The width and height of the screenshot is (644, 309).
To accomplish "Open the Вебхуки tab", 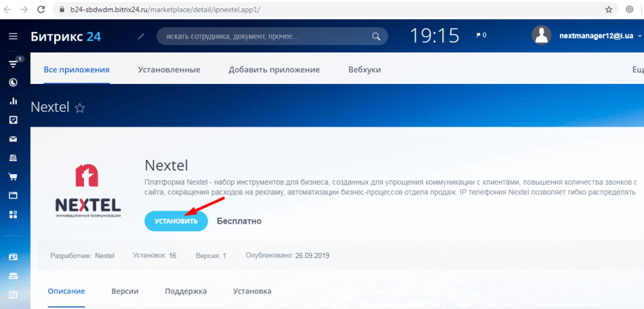I will [365, 70].
